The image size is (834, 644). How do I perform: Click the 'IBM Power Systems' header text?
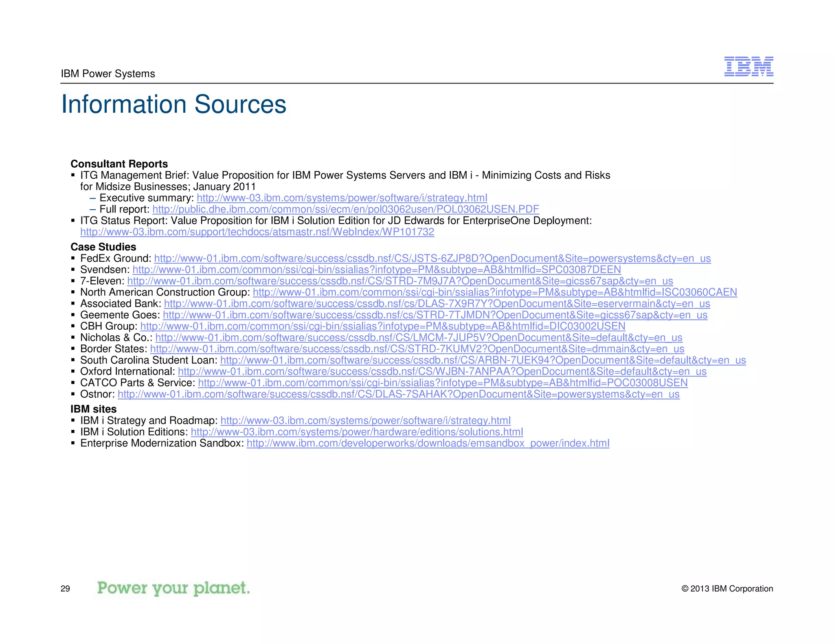tap(108, 74)
